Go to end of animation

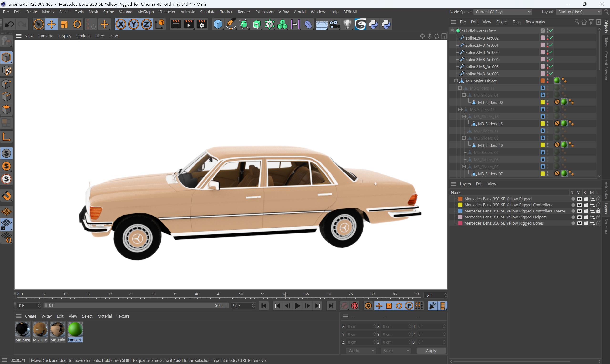coord(331,306)
